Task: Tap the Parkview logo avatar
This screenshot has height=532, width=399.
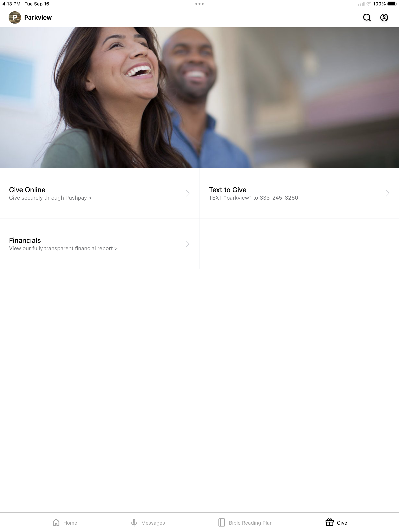Action: click(15, 18)
